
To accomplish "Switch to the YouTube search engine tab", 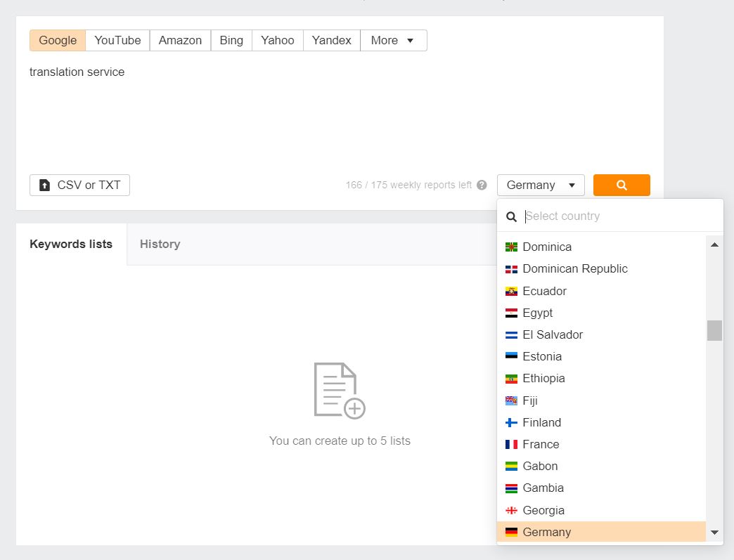I will point(117,40).
